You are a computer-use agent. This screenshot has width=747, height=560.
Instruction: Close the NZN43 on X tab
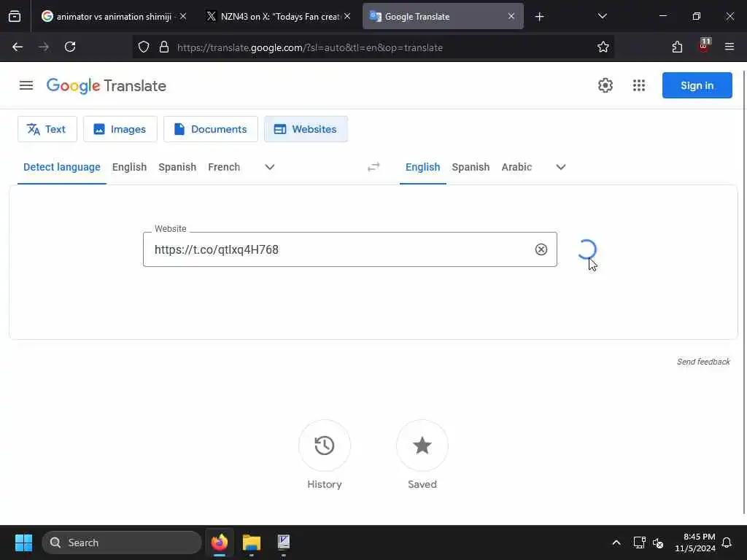(x=347, y=17)
